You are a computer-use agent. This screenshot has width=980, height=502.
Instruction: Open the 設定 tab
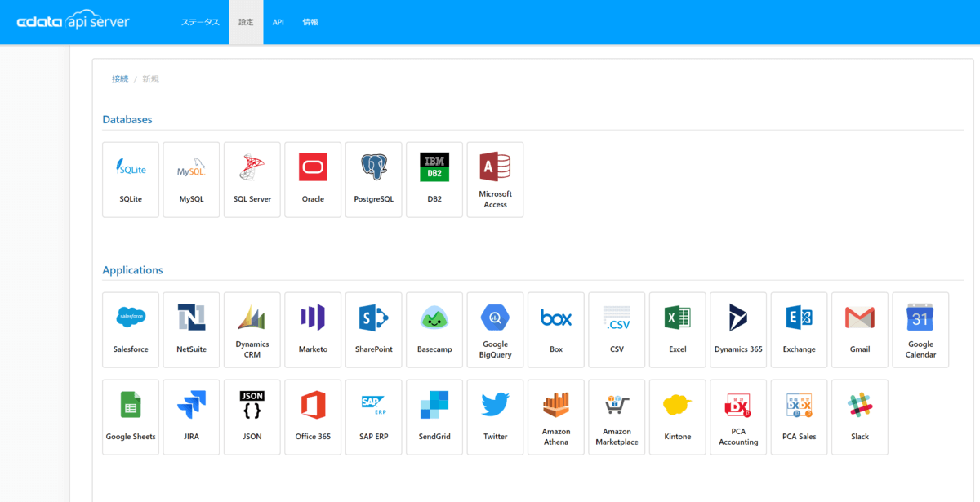pos(246,22)
